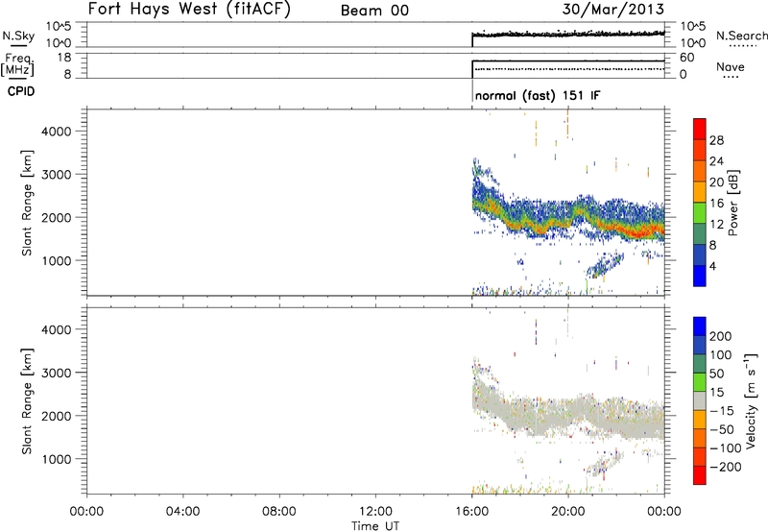768x532 pixels.
Task: Click the solid frequency line in Freq panel
Action: (x=568, y=60)
